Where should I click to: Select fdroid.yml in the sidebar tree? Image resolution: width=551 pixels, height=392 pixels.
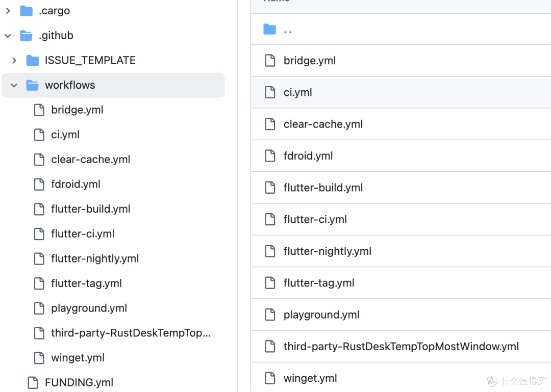[x=75, y=184]
